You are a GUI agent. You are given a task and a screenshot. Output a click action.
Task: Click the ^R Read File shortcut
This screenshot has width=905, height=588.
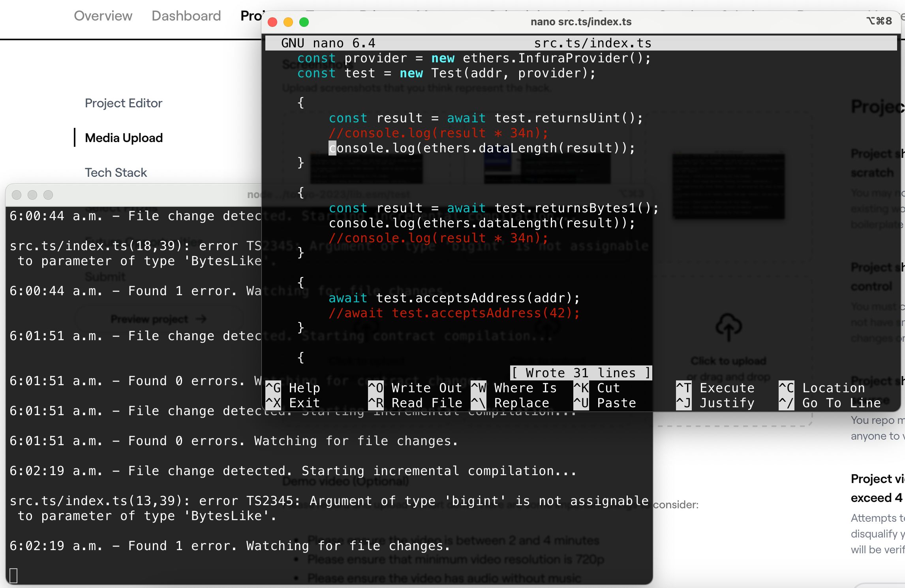click(415, 403)
